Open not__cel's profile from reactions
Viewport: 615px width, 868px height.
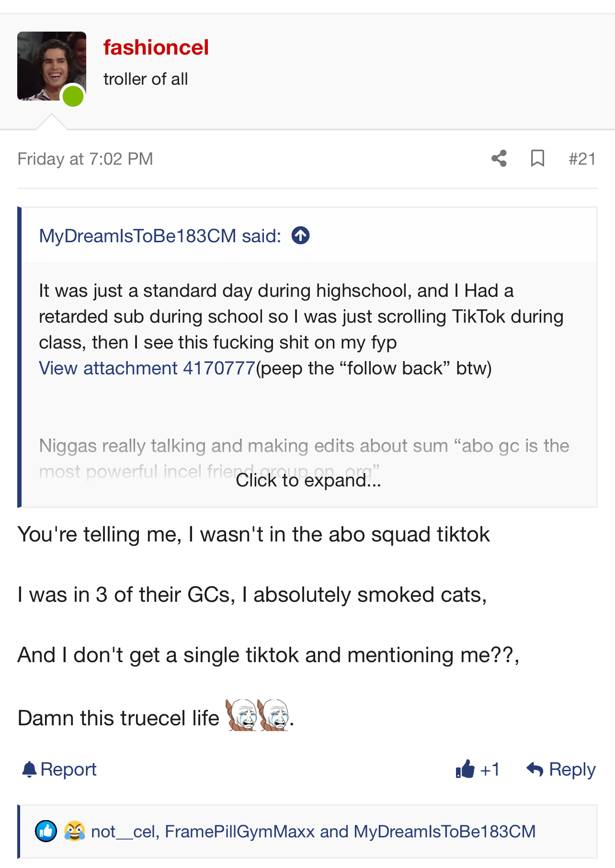[125, 832]
